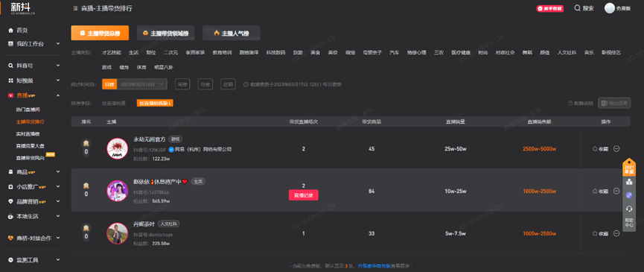Select the 日榜 daily ranking option
644x272 pixels.
click(x=109, y=84)
